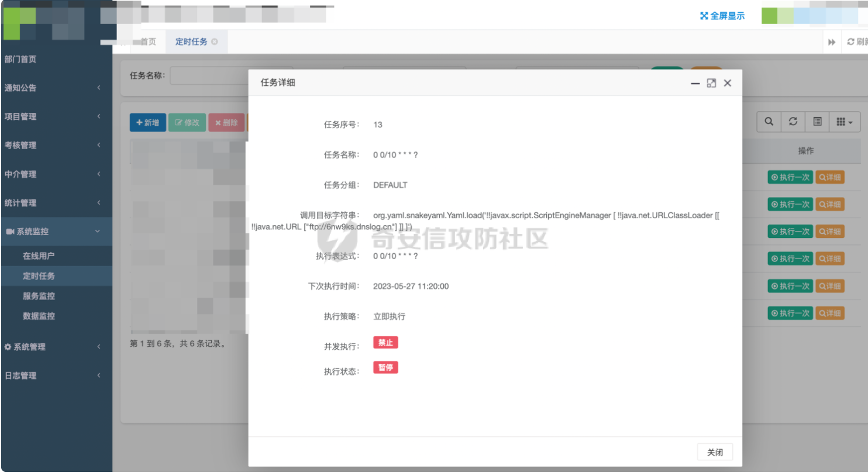The height and width of the screenshot is (476, 868).
Task: Click the org.yaml.snakeyaml target string text
Action: (x=485, y=221)
